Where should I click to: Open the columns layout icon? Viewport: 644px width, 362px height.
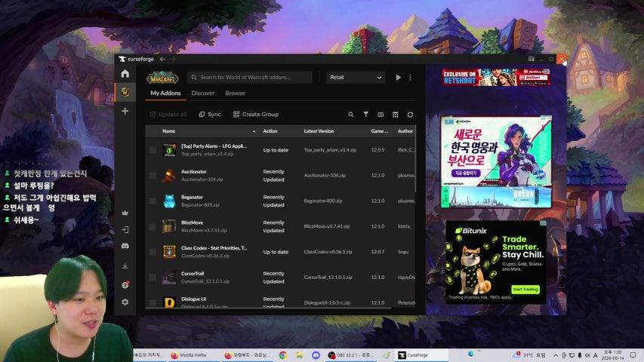[x=381, y=115]
